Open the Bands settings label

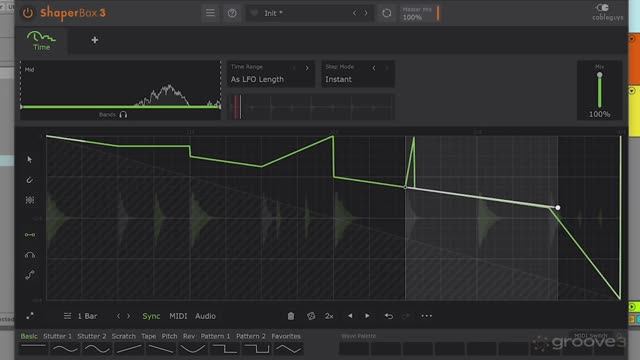tap(107, 115)
